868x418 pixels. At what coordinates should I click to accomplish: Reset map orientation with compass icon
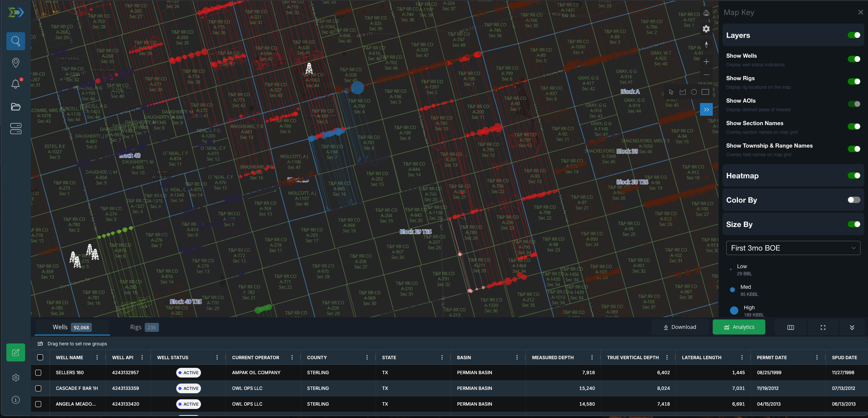706,45
